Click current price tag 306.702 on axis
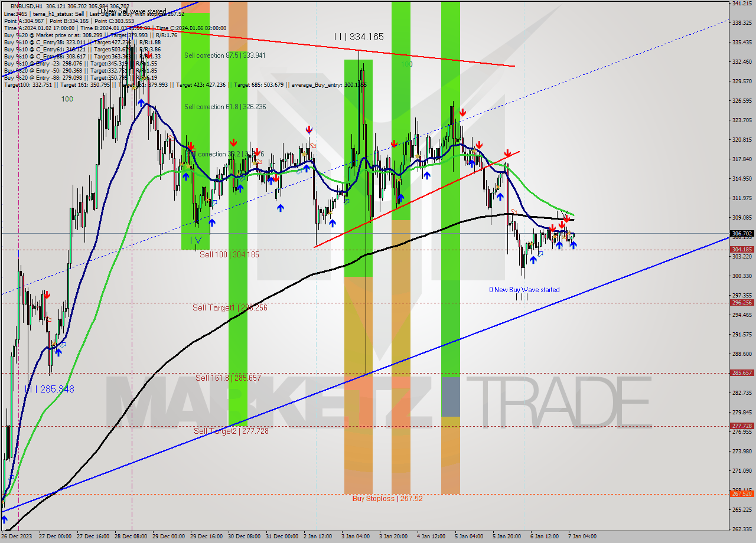This screenshot has height=543, width=756. (742, 234)
